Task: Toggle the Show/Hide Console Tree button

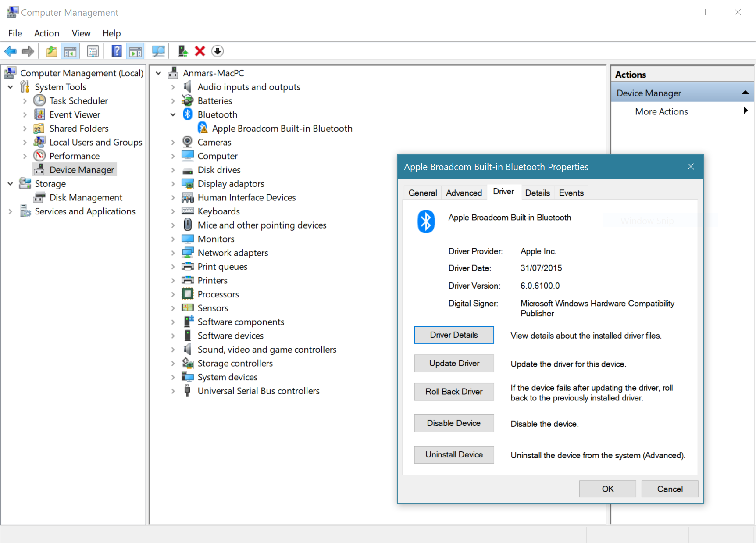Action: 70,51
